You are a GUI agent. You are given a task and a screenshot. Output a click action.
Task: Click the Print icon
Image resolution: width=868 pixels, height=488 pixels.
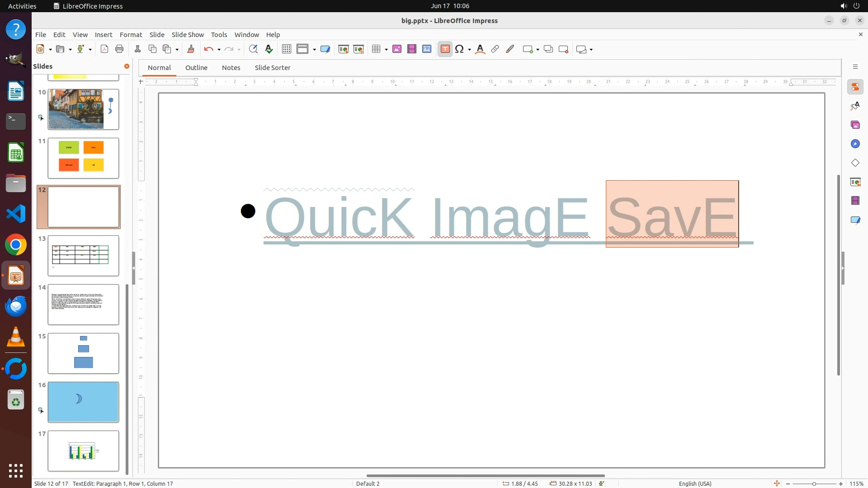click(x=119, y=49)
